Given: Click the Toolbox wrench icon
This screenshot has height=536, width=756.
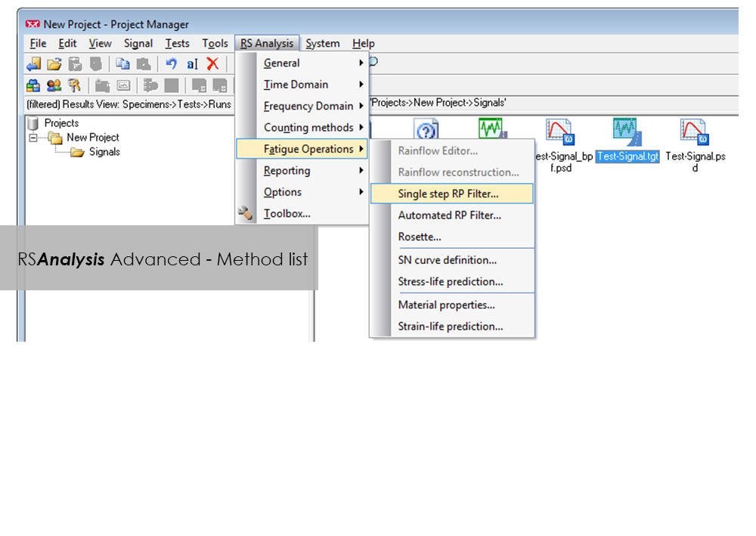Looking at the screenshot, I should pyautogui.click(x=246, y=214).
